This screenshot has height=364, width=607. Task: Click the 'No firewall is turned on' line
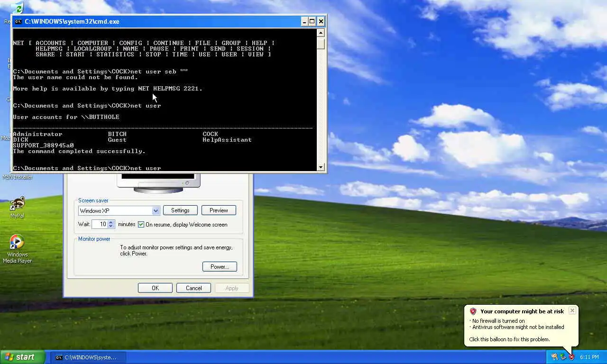coord(498,321)
